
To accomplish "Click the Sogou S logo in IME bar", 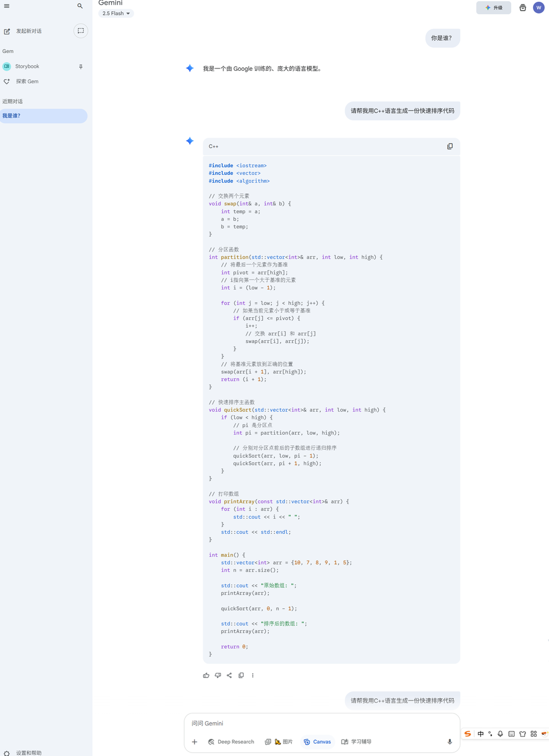I will pos(467,734).
